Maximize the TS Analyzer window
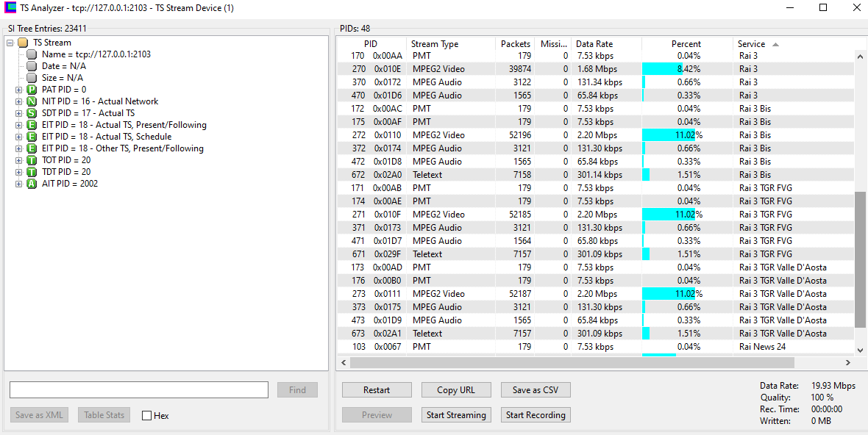The image size is (868, 435). 823,8
